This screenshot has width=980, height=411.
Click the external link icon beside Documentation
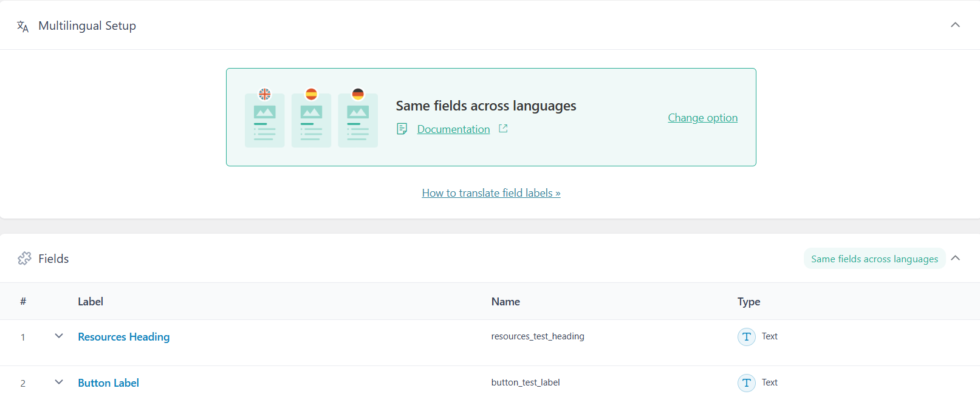pyautogui.click(x=503, y=129)
